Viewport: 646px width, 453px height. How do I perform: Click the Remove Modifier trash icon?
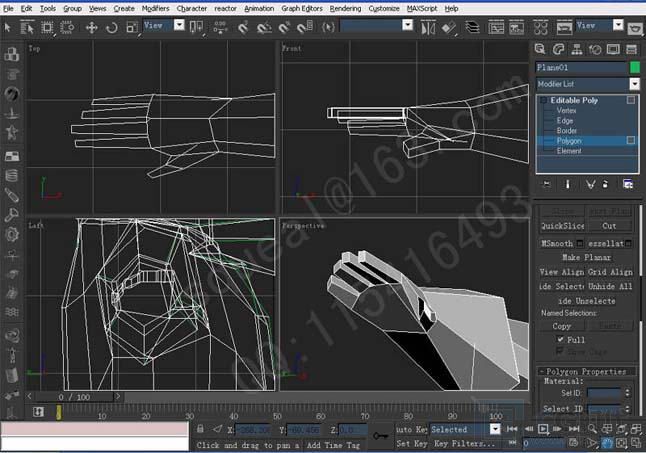tap(605, 184)
